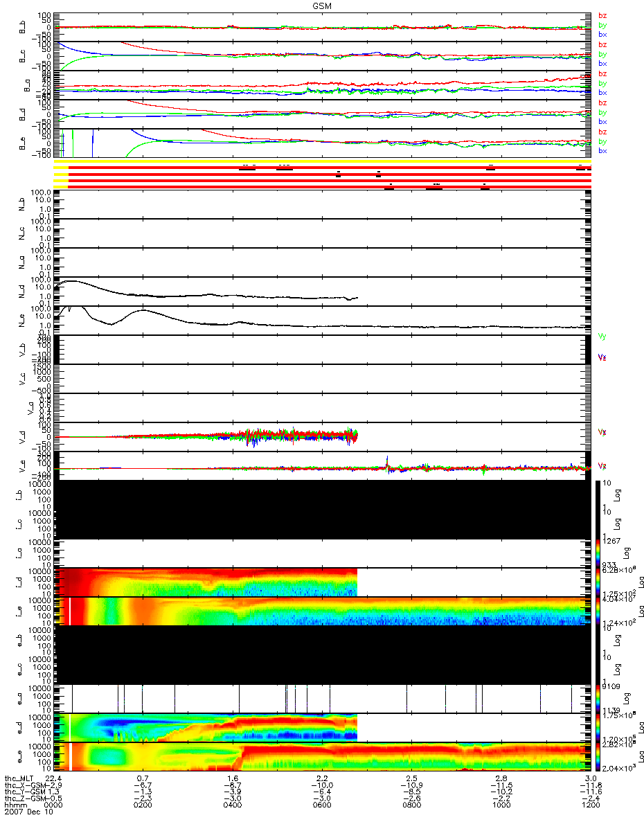Click the 1000 time tick label
The height and width of the screenshot is (831, 644).
point(501,806)
